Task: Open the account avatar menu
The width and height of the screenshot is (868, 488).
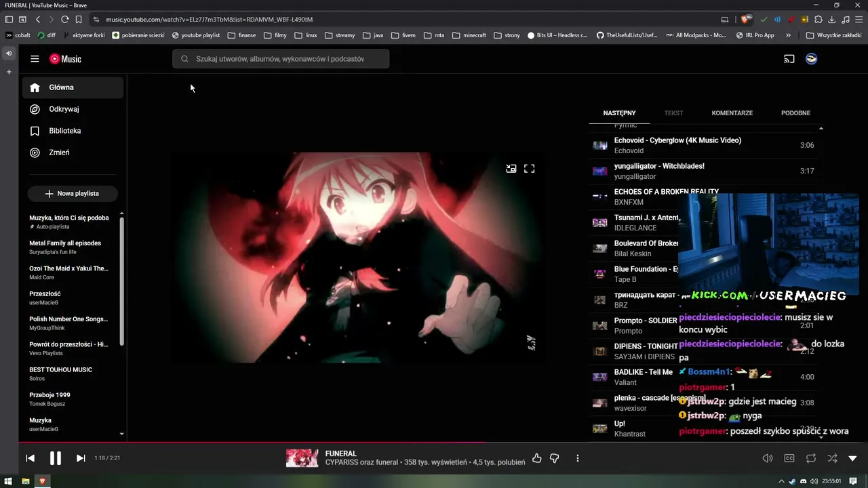Action: coord(811,59)
